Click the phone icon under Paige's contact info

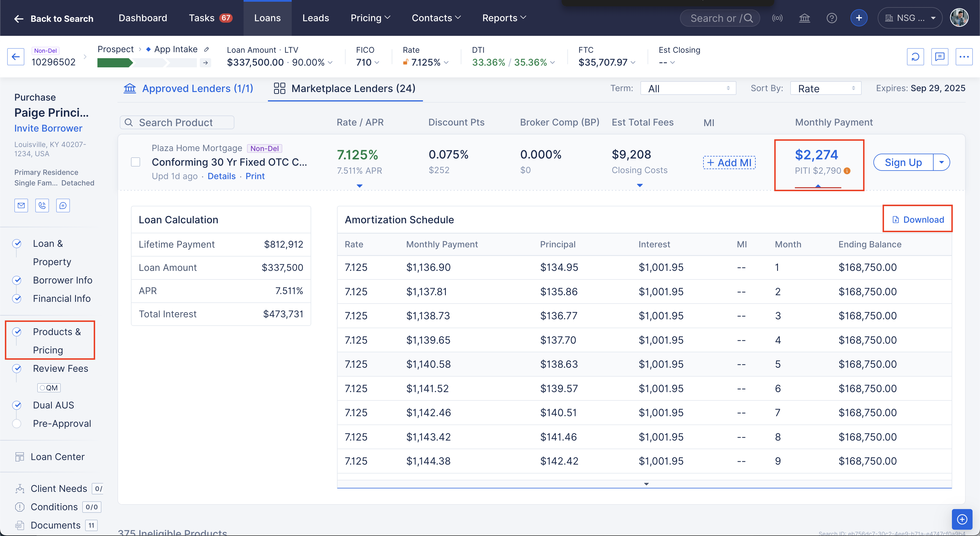42,205
